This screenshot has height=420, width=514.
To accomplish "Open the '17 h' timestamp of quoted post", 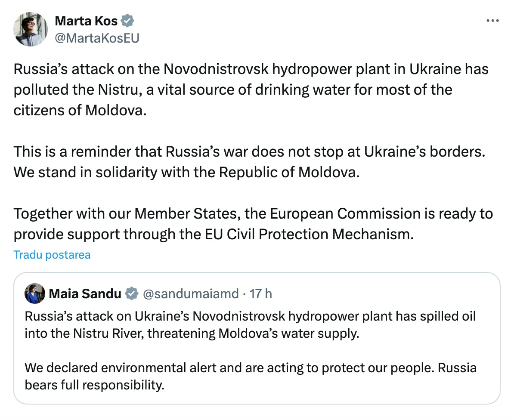I will pyautogui.click(x=261, y=293).
